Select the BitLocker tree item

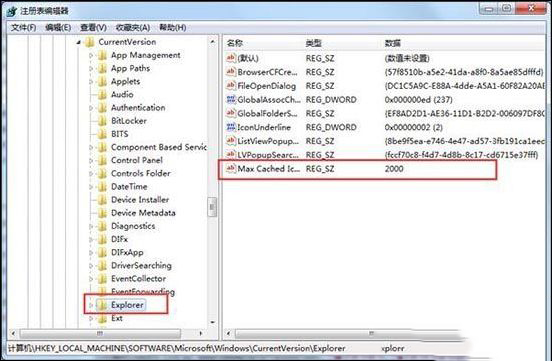pyautogui.click(x=128, y=121)
